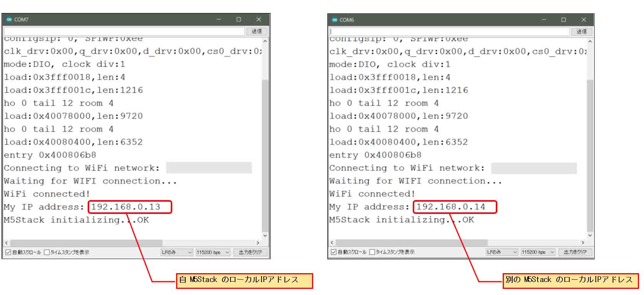Toggle 自動スクロール checkbox in COM6 window
644x295 pixels.
click(x=333, y=252)
